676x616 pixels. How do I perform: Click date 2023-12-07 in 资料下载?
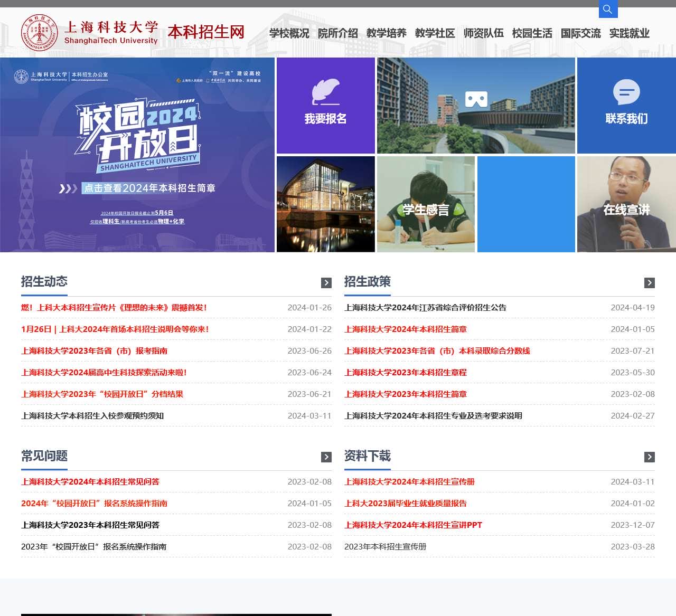click(x=633, y=525)
